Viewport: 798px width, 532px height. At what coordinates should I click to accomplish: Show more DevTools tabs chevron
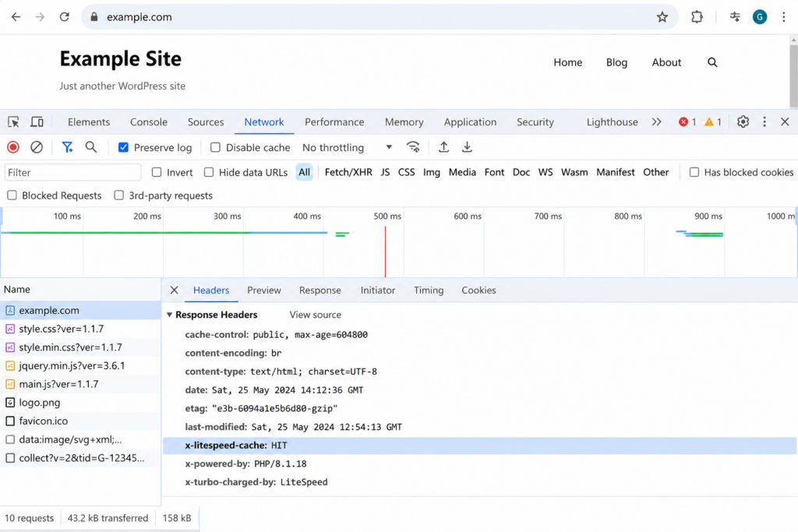click(x=656, y=122)
